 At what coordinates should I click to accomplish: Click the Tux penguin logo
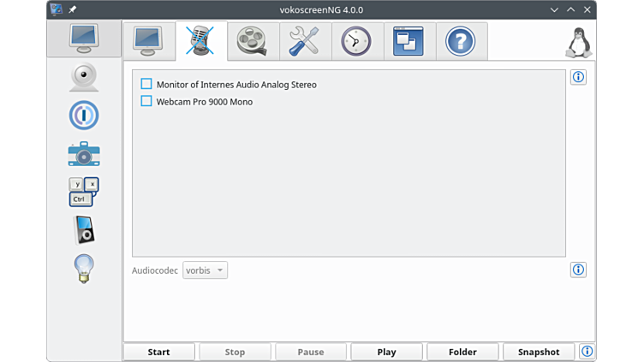tap(580, 42)
